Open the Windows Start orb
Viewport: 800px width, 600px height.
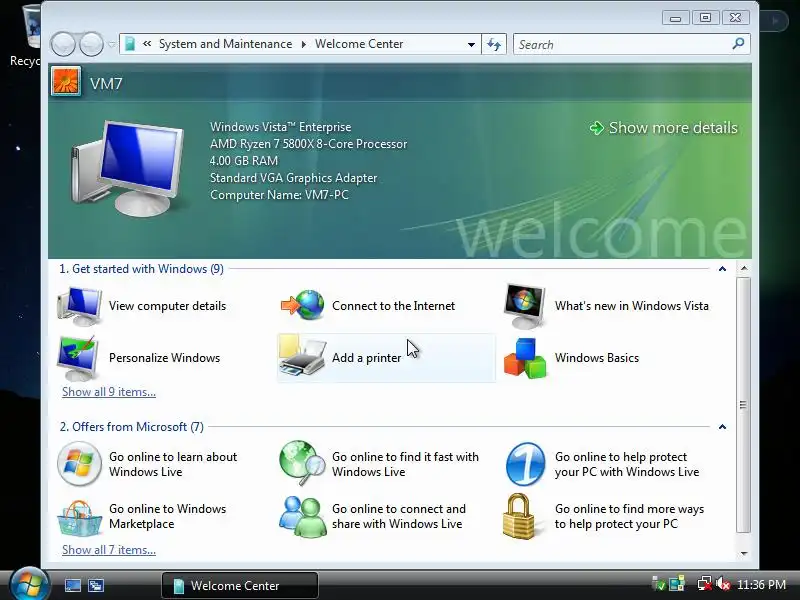click(x=29, y=584)
